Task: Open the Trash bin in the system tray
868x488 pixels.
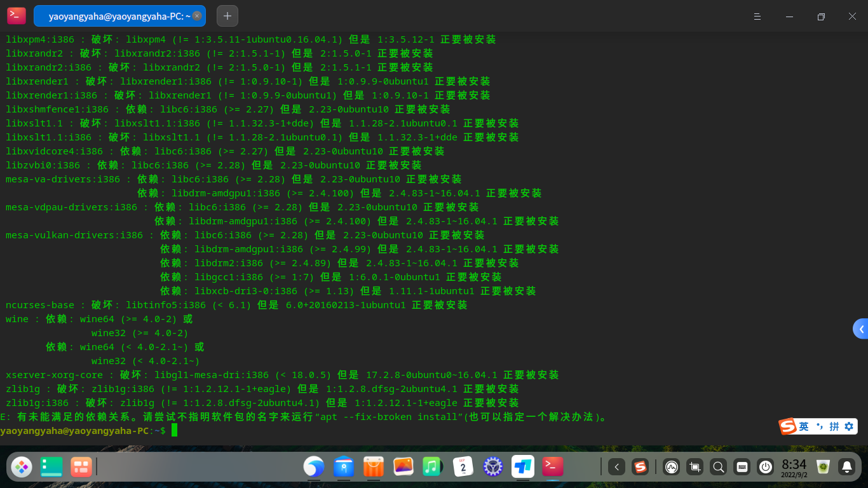Action: 822,467
